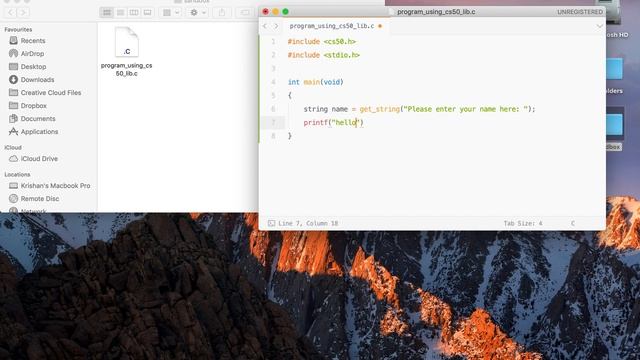640x360 pixels.
Task: Close the Sublime Text window
Action: coord(266,12)
